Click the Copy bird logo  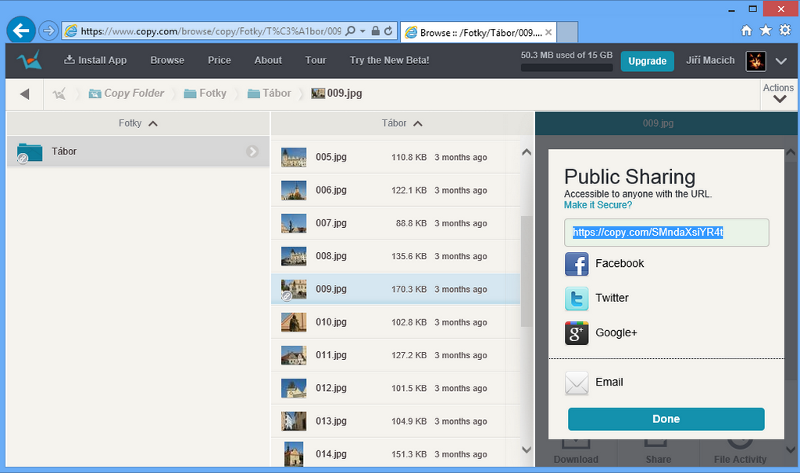(x=29, y=60)
